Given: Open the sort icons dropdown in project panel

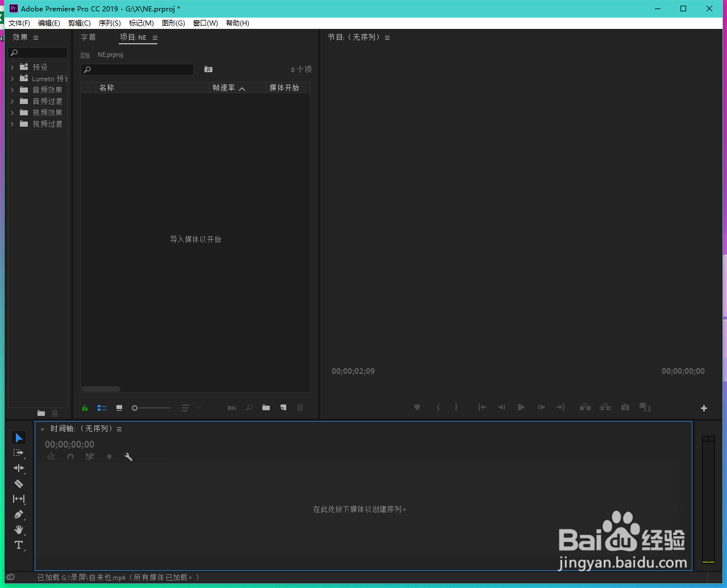Looking at the screenshot, I should point(191,408).
